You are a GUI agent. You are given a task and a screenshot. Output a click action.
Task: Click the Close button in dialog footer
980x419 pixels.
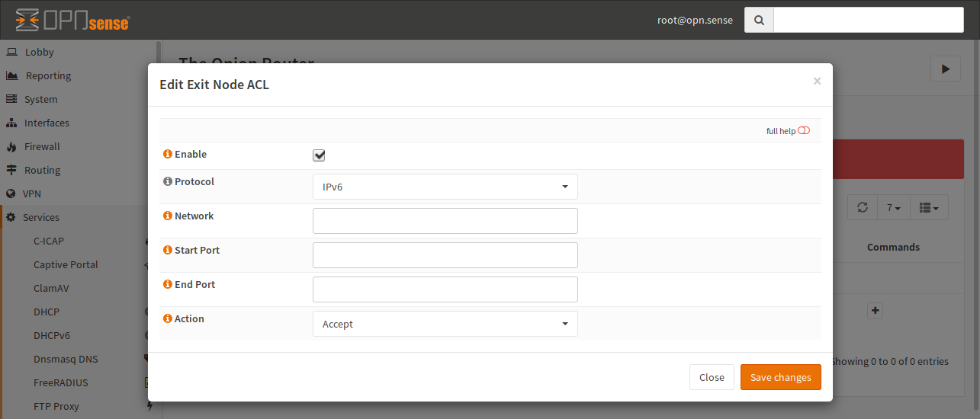[712, 377]
